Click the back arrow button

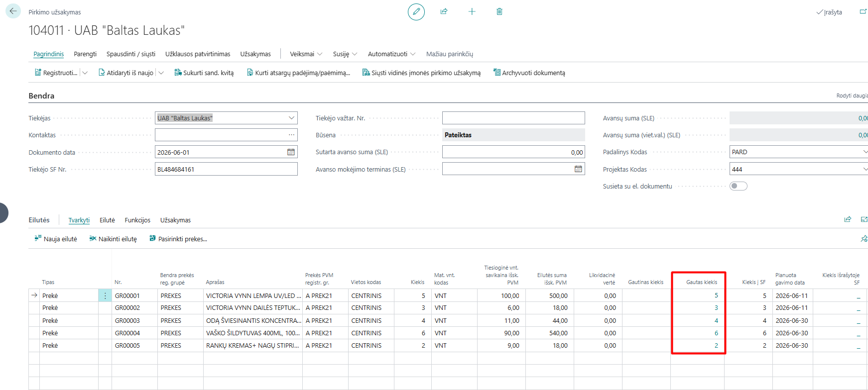[13, 11]
